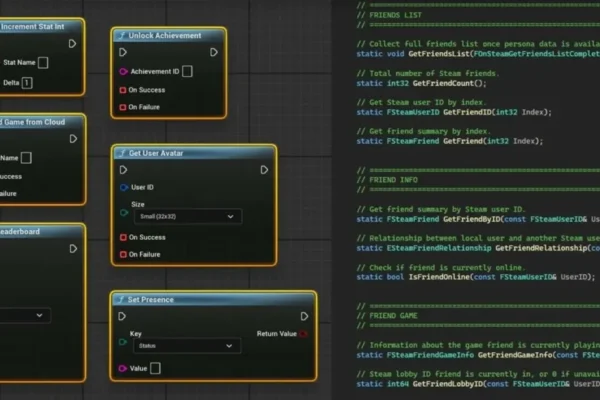Viewport: 600px width, 400px height.
Task: Click the Name value box in Cloud node
Action: (26, 158)
